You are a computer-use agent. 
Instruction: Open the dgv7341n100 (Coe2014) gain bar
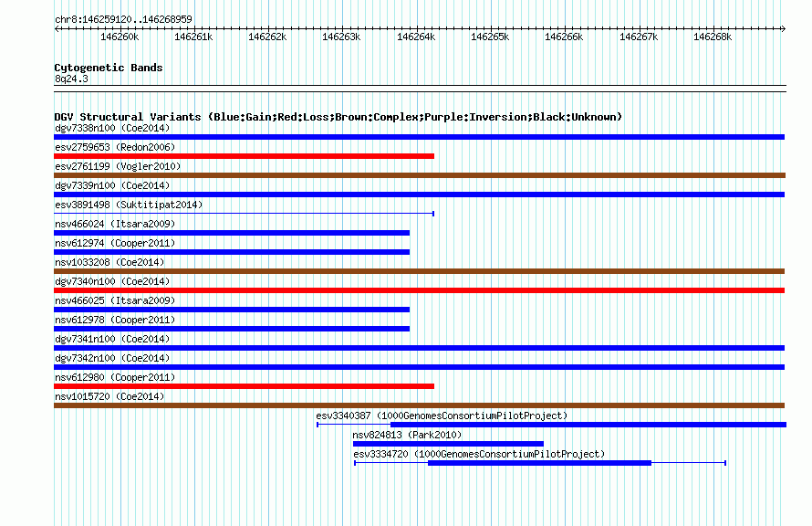pyautogui.click(x=419, y=348)
